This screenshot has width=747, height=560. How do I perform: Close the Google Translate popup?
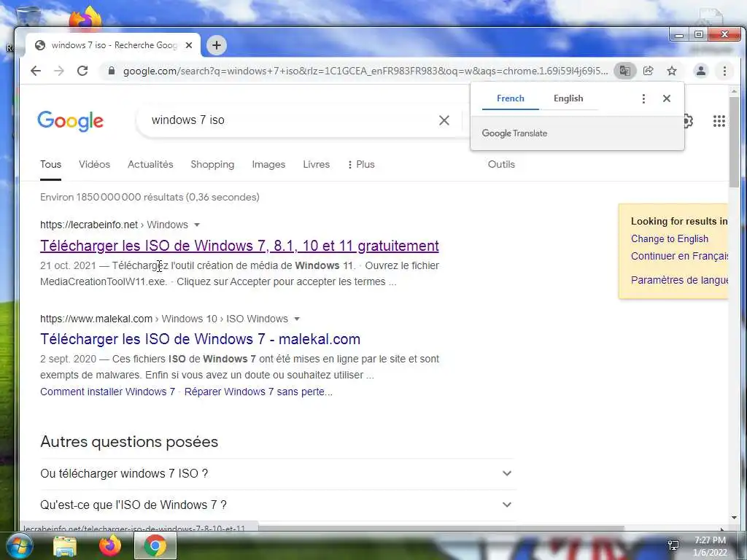click(x=667, y=98)
